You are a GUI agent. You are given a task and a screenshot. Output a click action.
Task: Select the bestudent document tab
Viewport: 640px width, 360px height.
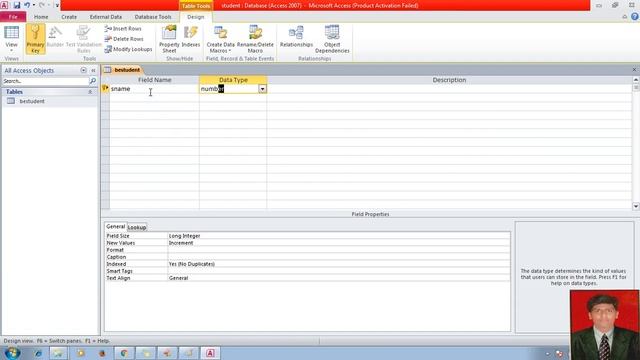tap(123, 70)
